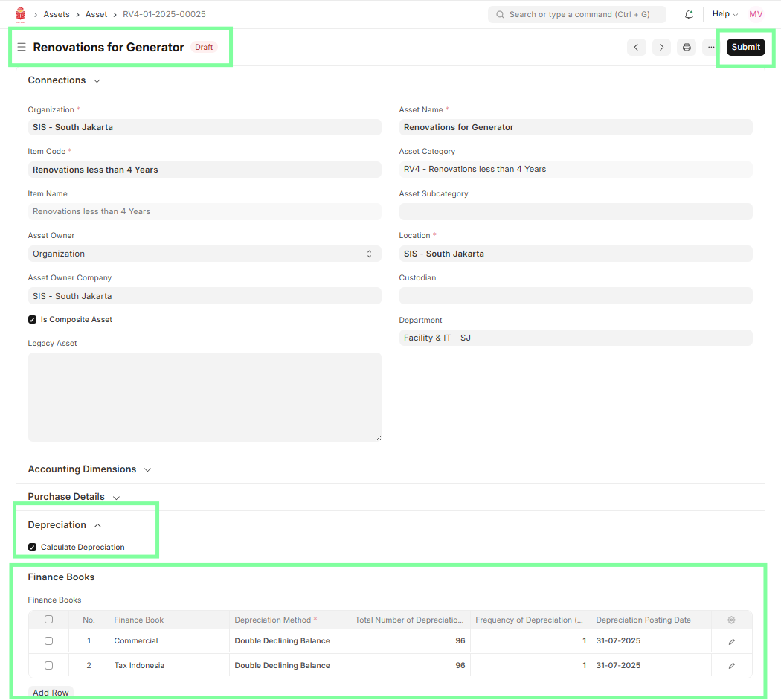The height and width of the screenshot is (700, 781).
Task: Open the three-dot more options menu
Action: [711, 47]
